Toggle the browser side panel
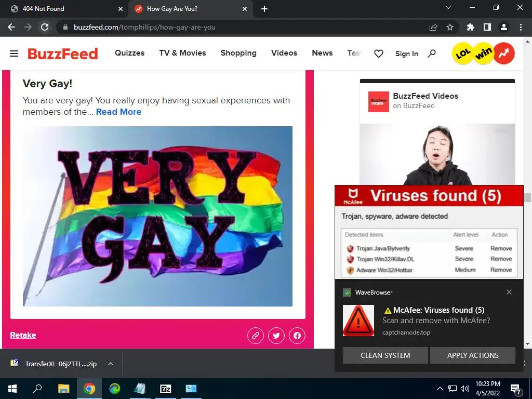 487,27
